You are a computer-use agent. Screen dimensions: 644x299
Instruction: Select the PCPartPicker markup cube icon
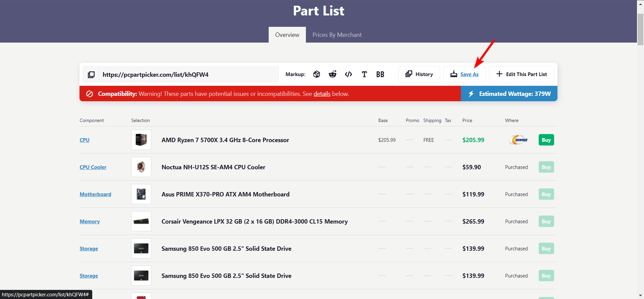click(316, 74)
